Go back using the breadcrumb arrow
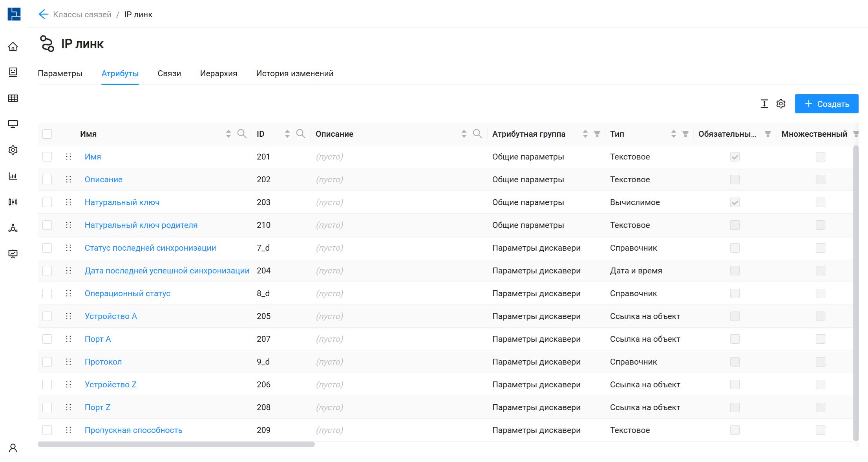This screenshot has width=868, height=462. point(43,15)
